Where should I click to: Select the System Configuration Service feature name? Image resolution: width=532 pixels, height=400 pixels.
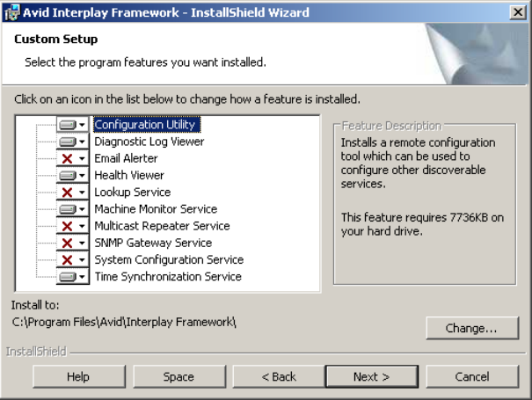coord(169,260)
